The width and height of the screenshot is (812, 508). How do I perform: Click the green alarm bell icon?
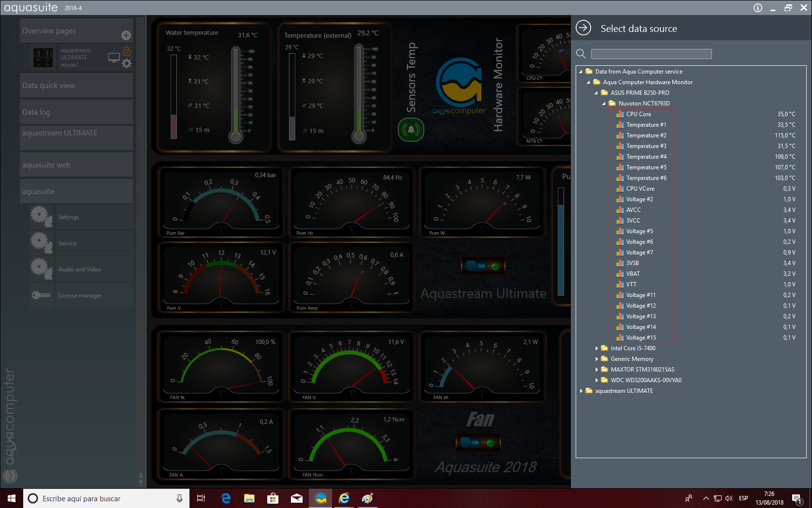411,130
